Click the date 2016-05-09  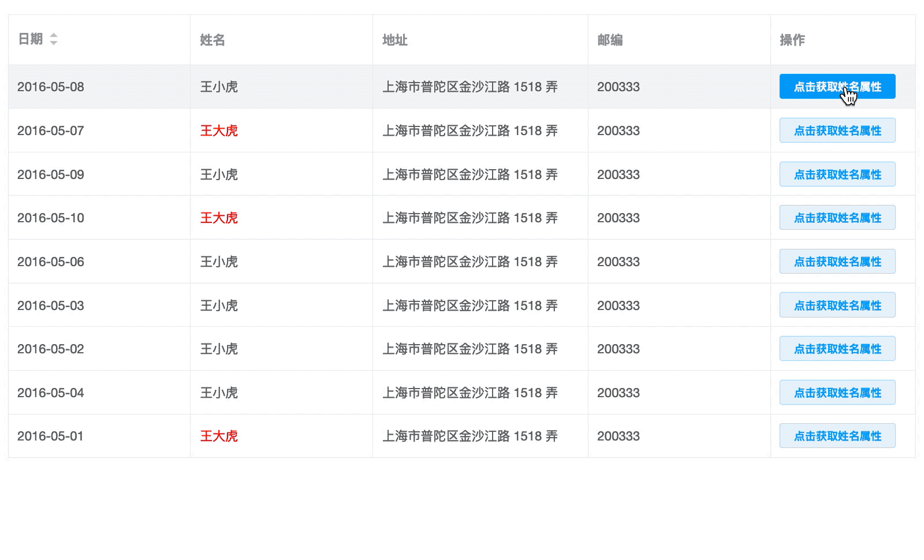tap(51, 174)
